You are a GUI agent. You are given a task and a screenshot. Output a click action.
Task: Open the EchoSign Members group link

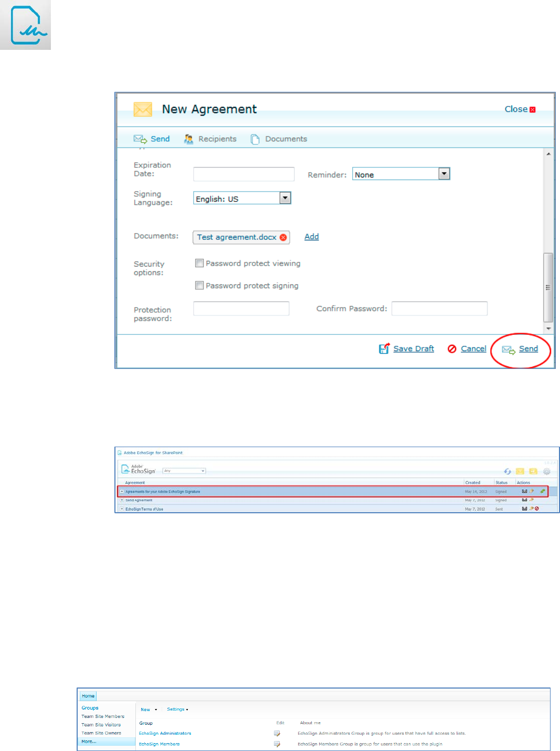click(159, 744)
